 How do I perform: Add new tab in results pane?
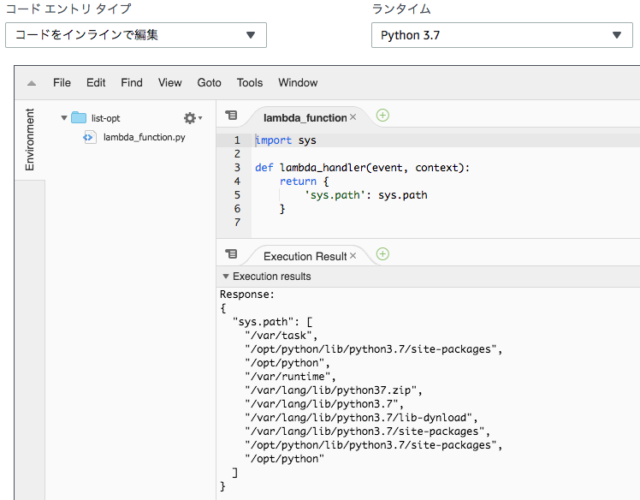coord(382,254)
